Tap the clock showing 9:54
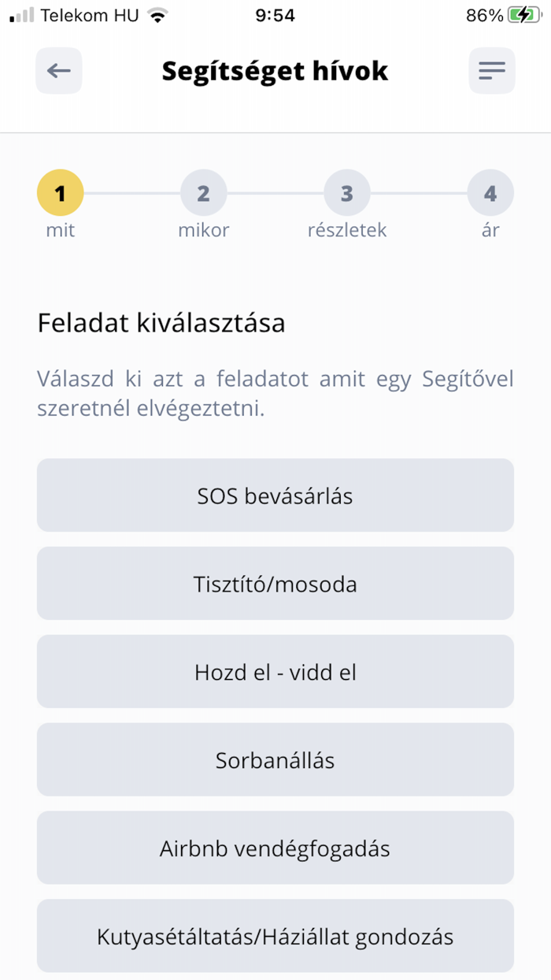 coord(275,14)
